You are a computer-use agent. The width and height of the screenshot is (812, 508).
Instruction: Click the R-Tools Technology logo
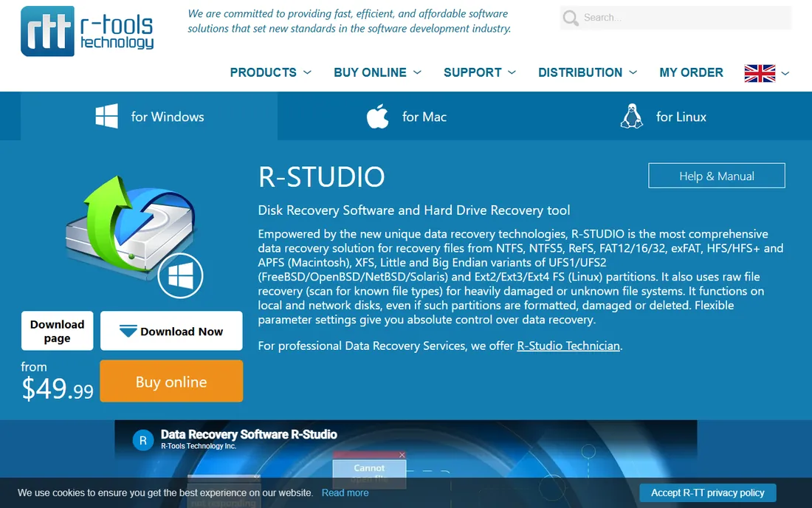87,31
